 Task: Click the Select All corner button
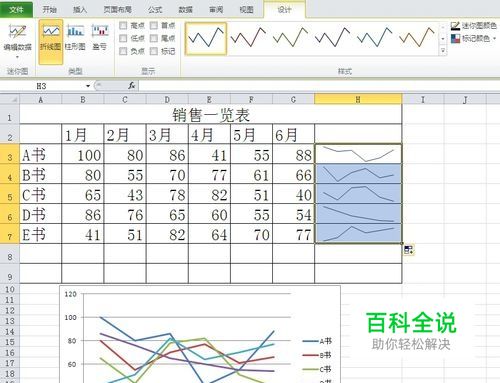pyautogui.click(x=10, y=99)
